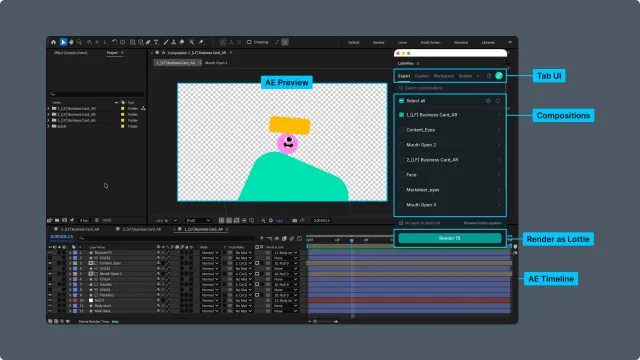The image size is (640, 360).
Task: Select the Clone Stamp tool
Action: [174, 42]
